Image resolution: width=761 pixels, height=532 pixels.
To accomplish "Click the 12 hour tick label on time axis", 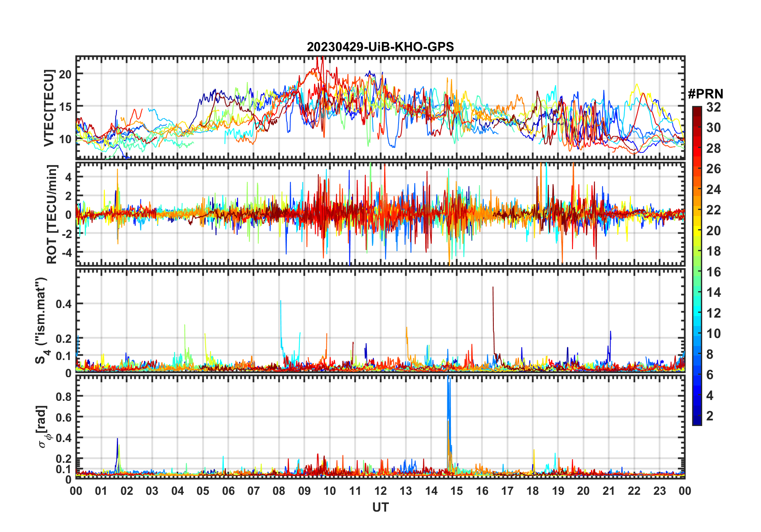I will click(x=380, y=491).
